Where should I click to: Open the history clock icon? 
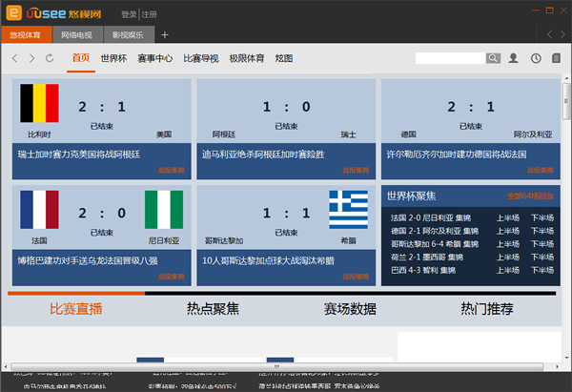point(536,58)
